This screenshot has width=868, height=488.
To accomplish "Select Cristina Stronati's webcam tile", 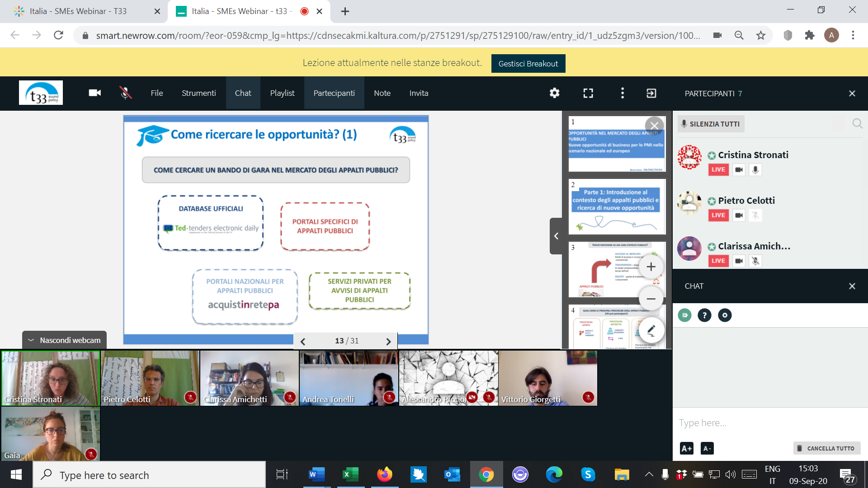I will pos(50,378).
